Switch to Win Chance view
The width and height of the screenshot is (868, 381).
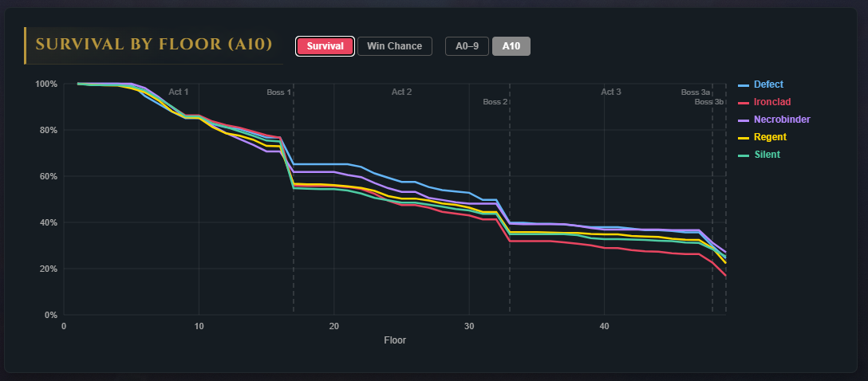395,46
